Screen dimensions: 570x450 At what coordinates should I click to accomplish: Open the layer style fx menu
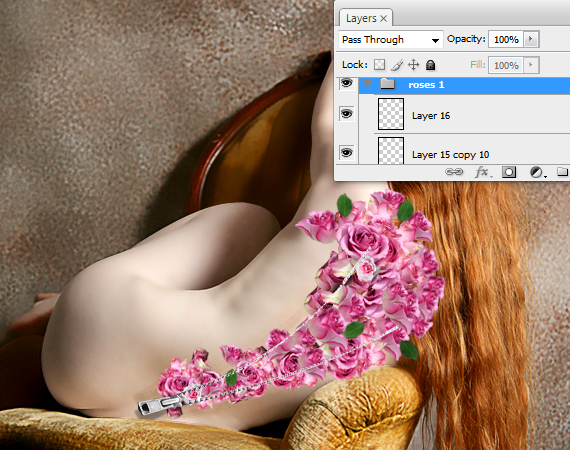(x=483, y=172)
